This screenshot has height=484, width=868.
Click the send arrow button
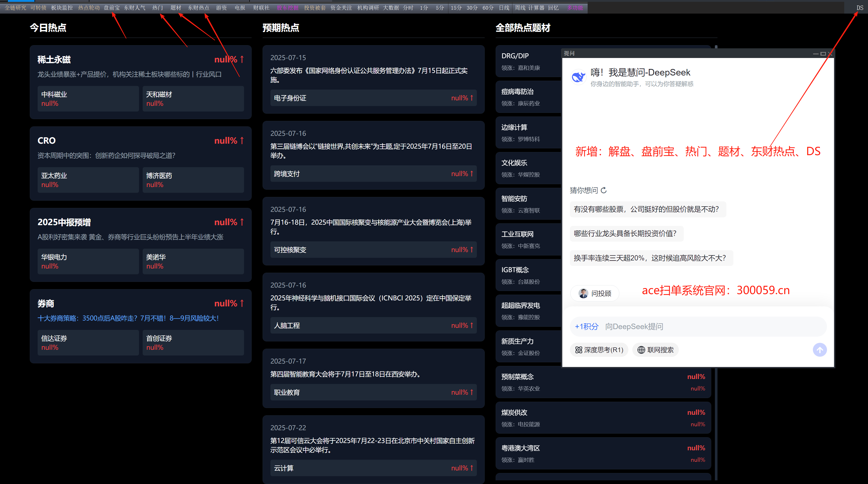click(819, 349)
